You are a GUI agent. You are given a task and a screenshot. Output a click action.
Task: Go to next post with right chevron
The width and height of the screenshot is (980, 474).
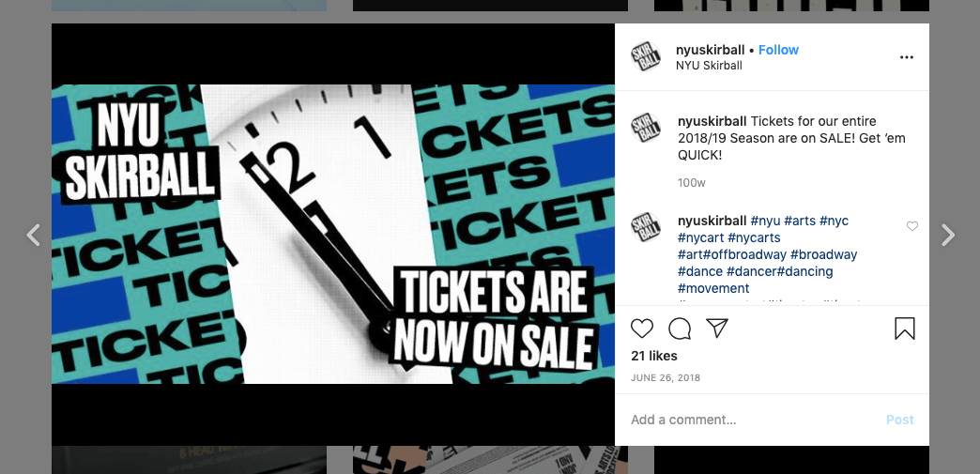tap(948, 236)
